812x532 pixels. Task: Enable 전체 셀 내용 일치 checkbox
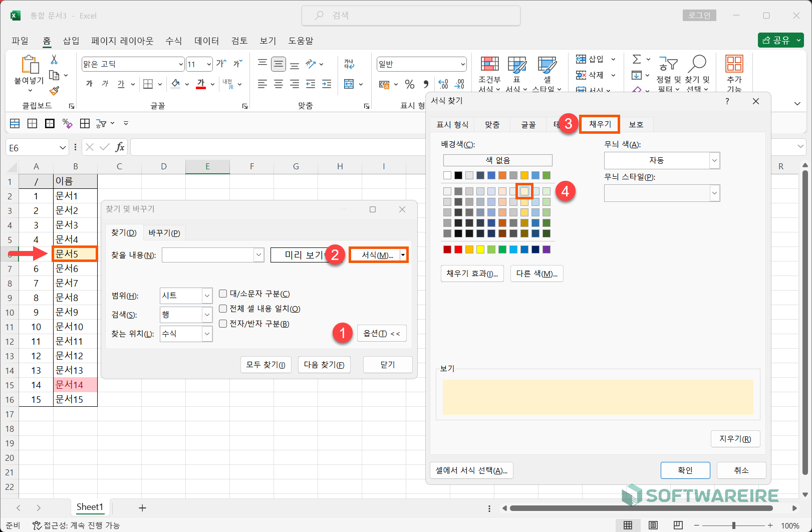pyautogui.click(x=223, y=309)
